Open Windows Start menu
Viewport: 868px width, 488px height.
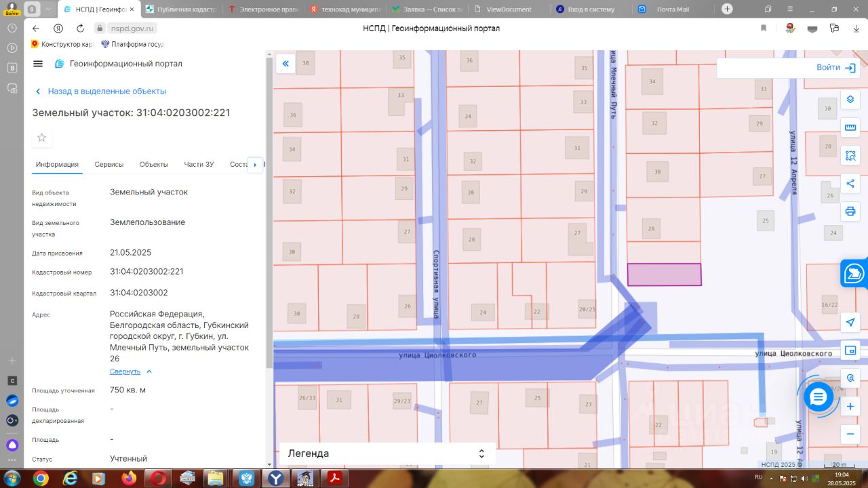pyautogui.click(x=12, y=478)
